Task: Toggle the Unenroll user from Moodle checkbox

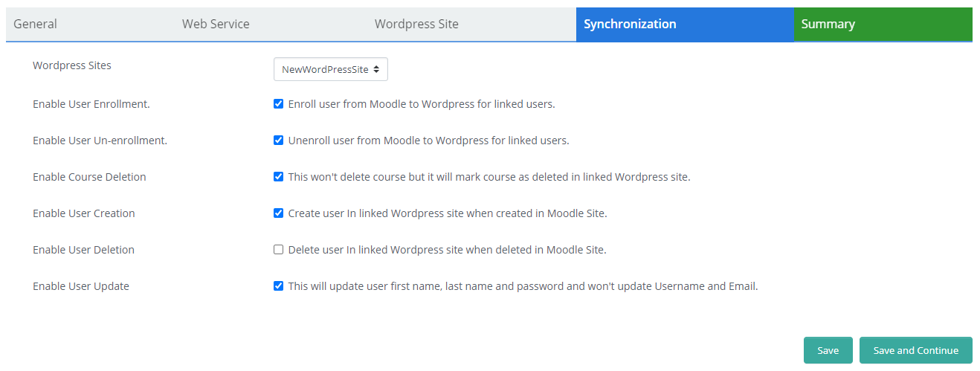Action: pos(279,141)
